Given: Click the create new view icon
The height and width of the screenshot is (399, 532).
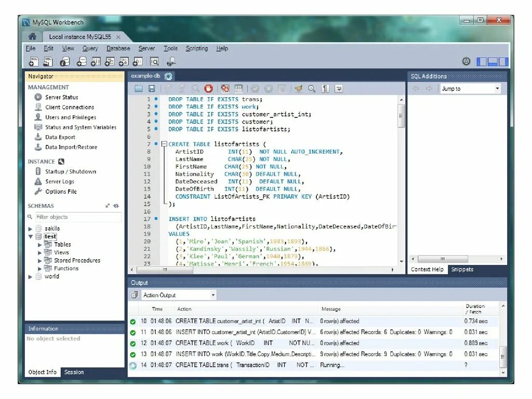Looking at the screenshot, I should (110, 61).
